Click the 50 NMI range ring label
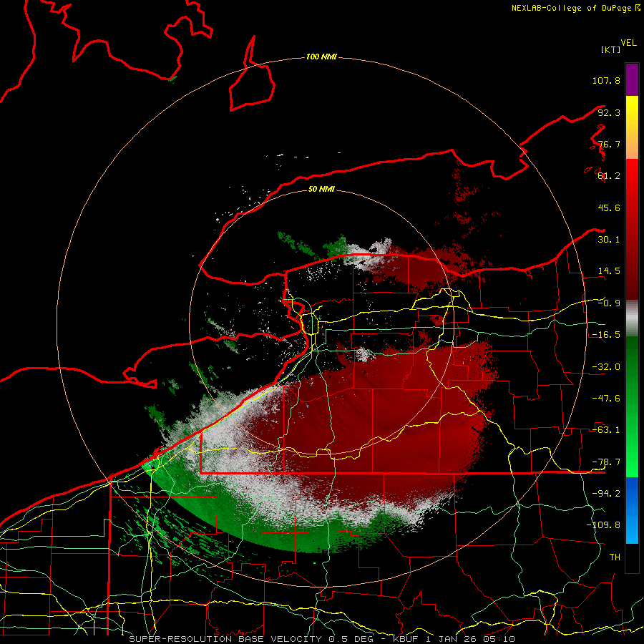 click(321, 189)
